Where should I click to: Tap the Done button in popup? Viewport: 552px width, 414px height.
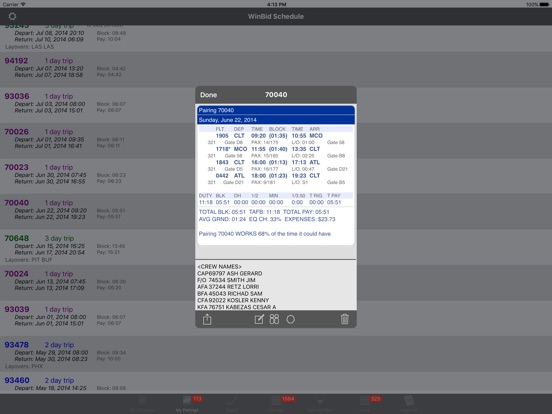coord(208,95)
